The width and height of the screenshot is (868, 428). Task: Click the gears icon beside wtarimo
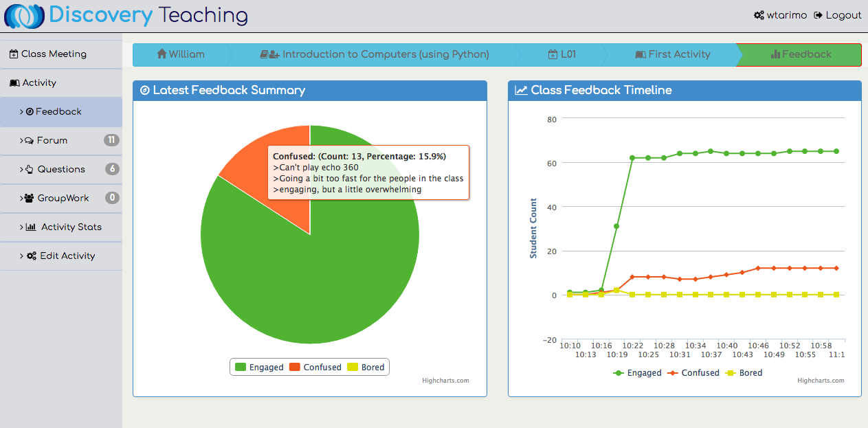759,15
